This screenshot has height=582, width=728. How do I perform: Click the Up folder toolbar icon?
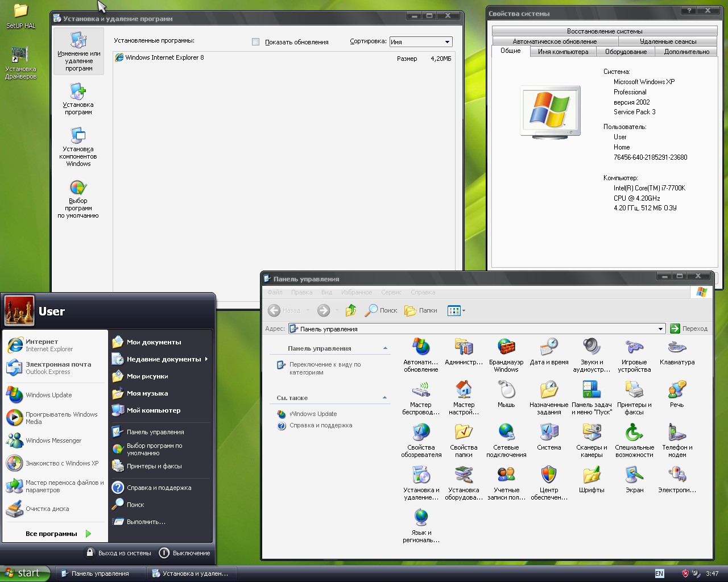pyautogui.click(x=351, y=310)
